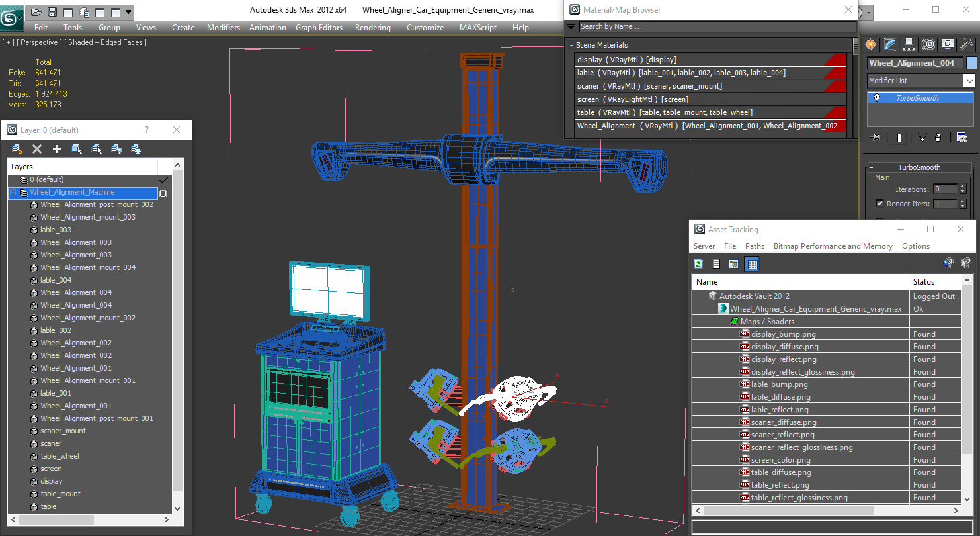Screen dimensions: 980x536
Task: Collapse Wheel_Alignment_Machine layer tree
Action: [13, 193]
